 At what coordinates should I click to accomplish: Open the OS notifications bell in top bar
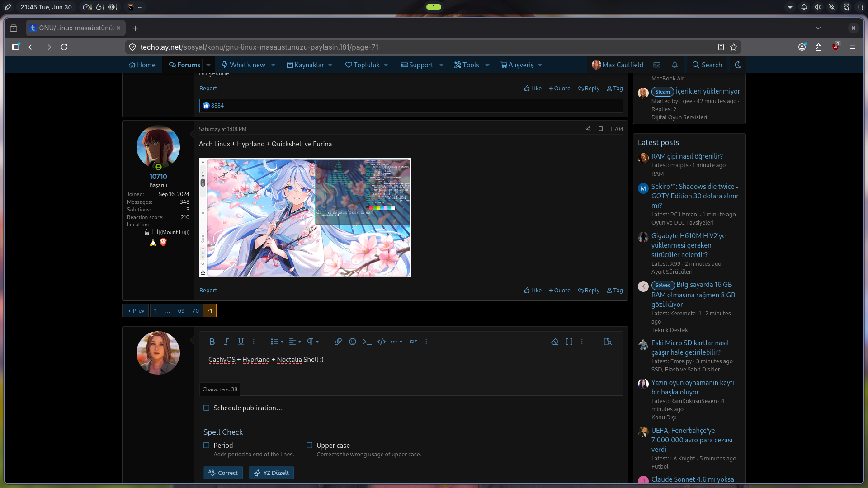tap(804, 7)
